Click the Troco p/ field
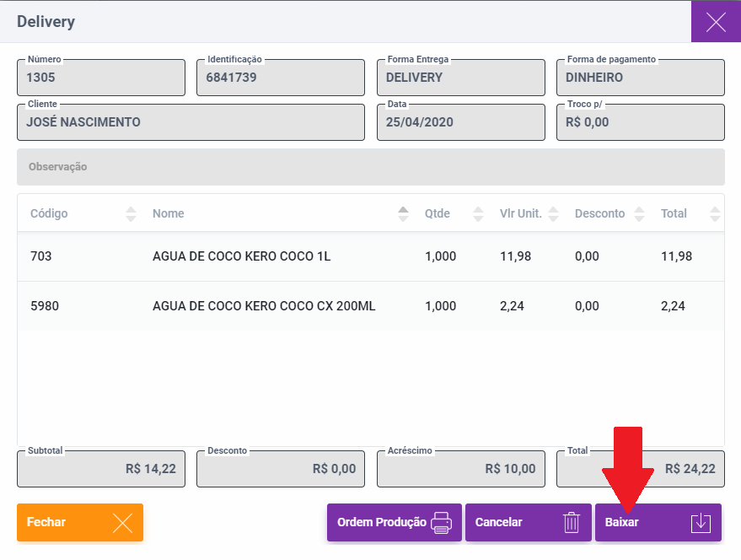The height and width of the screenshot is (560, 741). point(640,122)
